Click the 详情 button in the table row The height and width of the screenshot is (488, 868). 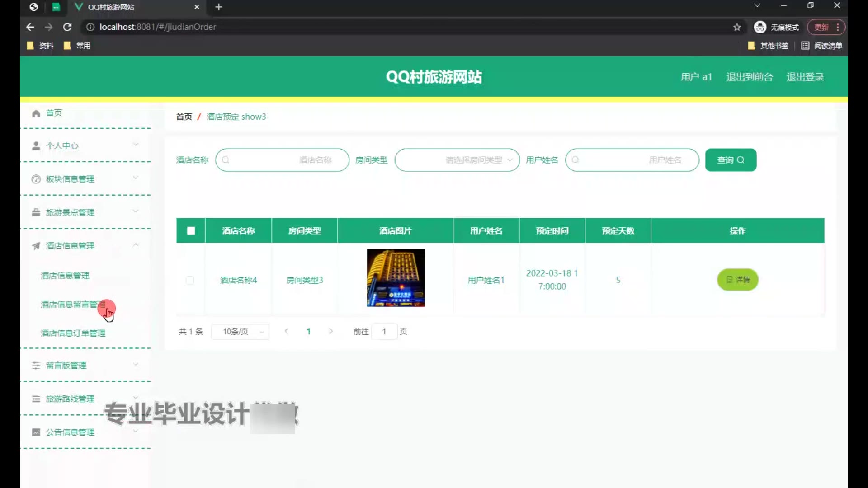pos(737,280)
